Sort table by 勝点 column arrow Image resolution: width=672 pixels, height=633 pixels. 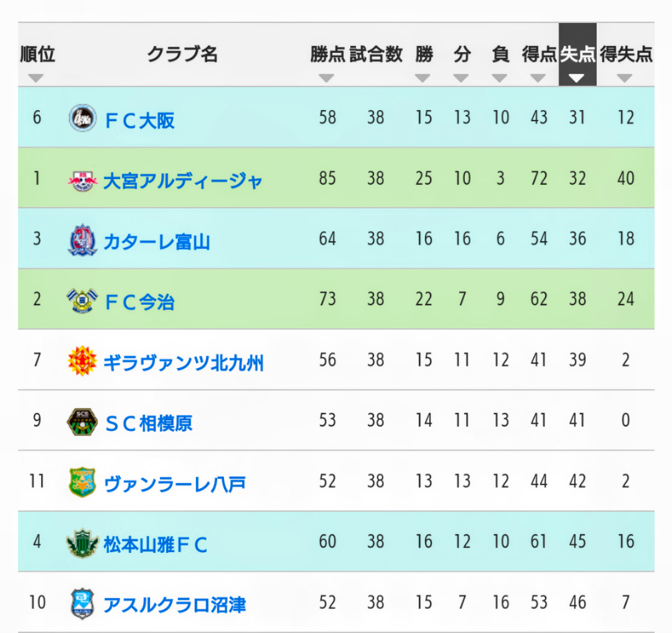[x=327, y=78]
